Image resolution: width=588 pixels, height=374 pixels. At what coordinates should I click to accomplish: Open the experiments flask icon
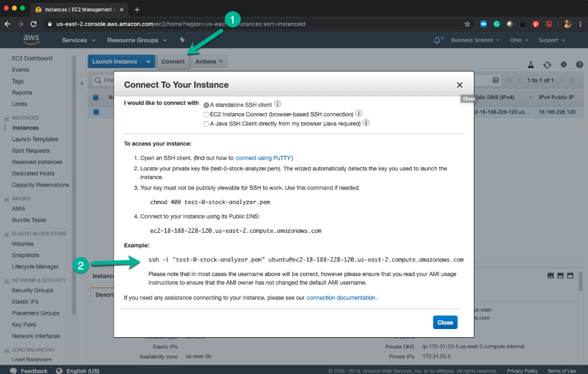(x=531, y=64)
